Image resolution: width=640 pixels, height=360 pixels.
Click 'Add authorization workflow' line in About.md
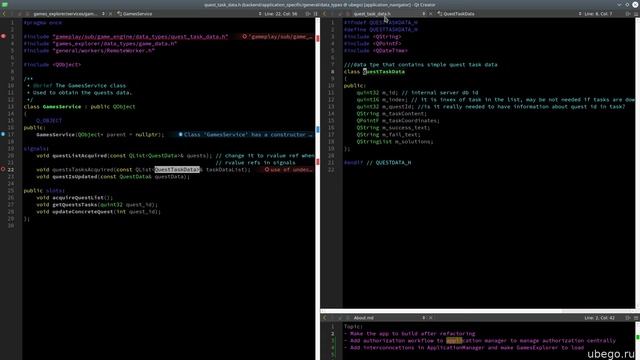(x=480, y=340)
